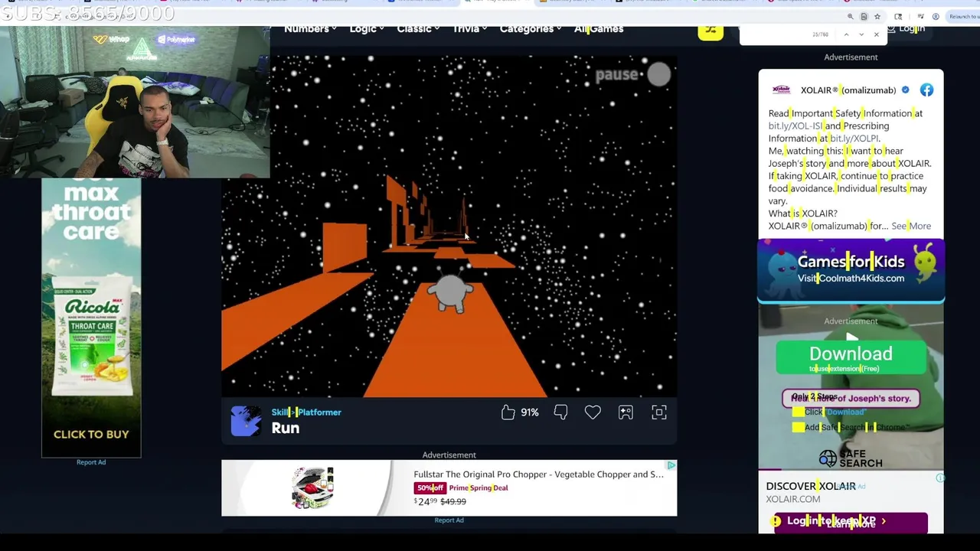Click the Relaunch to update button
This screenshot has height=551, width=980.
tap(963, 16)
